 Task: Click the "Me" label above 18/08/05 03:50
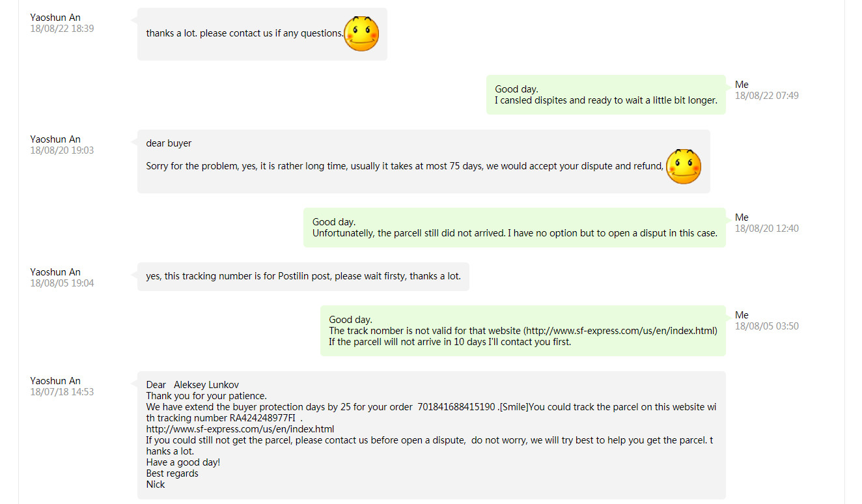[x=742, y=315]
